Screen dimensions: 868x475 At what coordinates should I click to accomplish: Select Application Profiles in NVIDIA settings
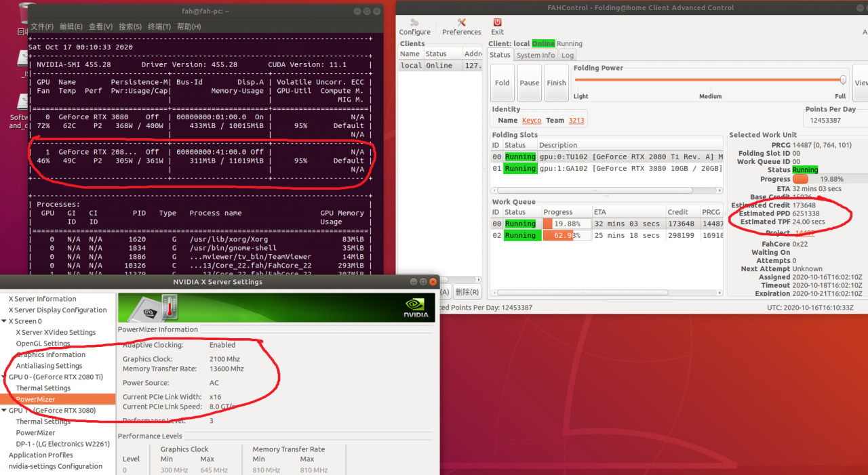41,455
